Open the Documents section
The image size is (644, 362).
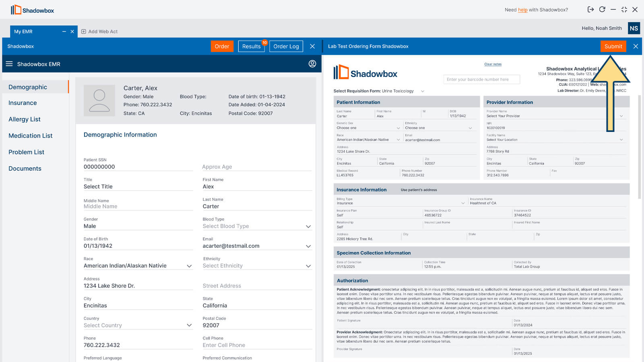[25, 169]
